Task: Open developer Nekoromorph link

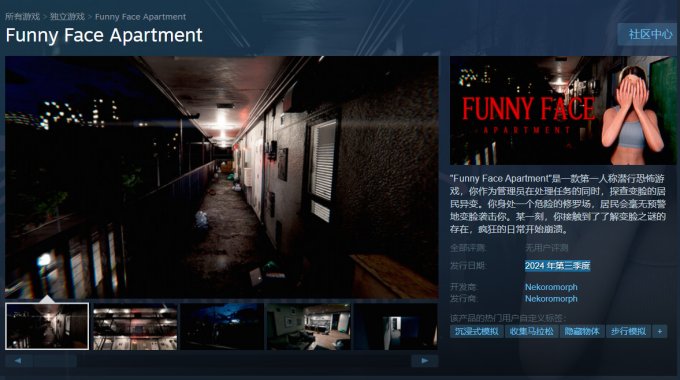Action: pyautogui.click(x=551, y=287)
